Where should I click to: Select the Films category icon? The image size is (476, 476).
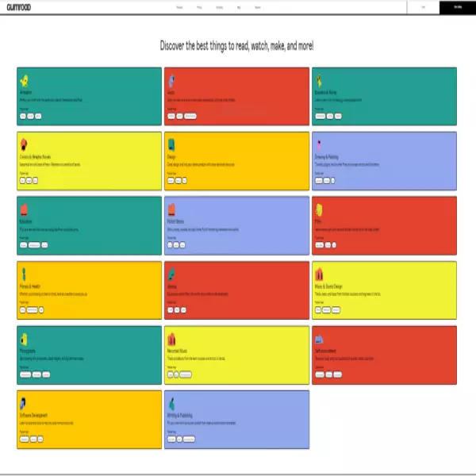pyautogui.click(x=319, y=209)
